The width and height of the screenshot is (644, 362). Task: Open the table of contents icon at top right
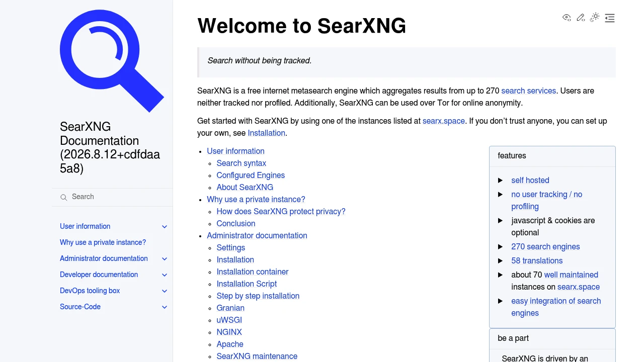(x=610, y=18)
